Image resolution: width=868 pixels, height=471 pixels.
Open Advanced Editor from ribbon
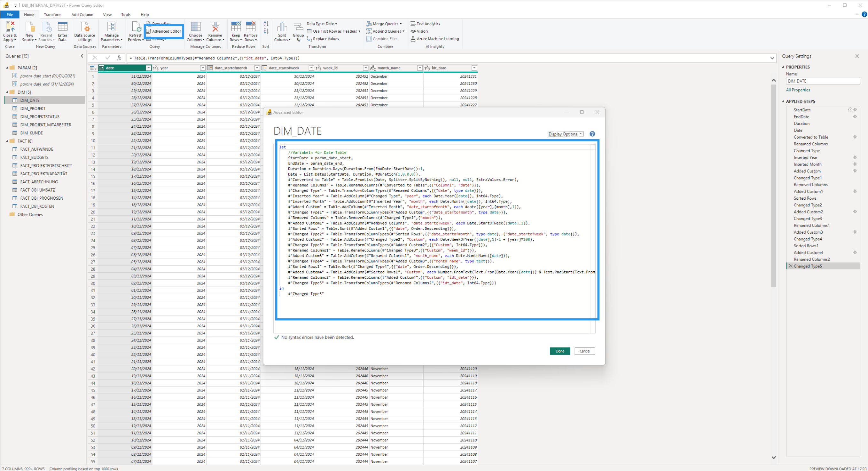click(x=164, y=31)
